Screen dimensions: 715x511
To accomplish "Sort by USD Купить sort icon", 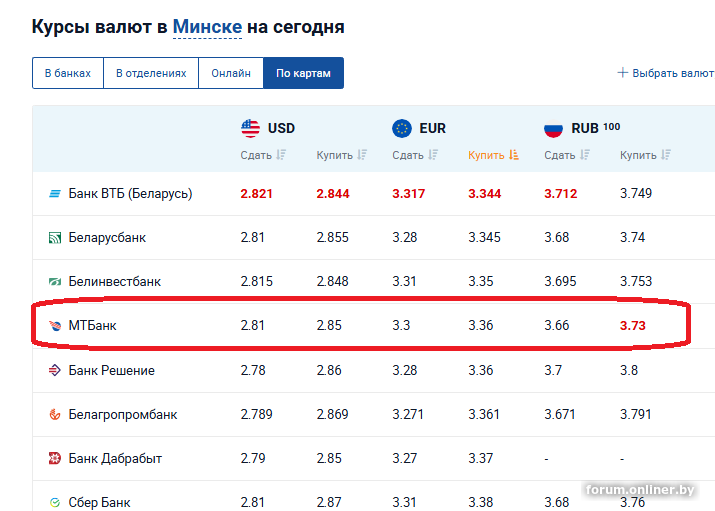I will 362,155.
